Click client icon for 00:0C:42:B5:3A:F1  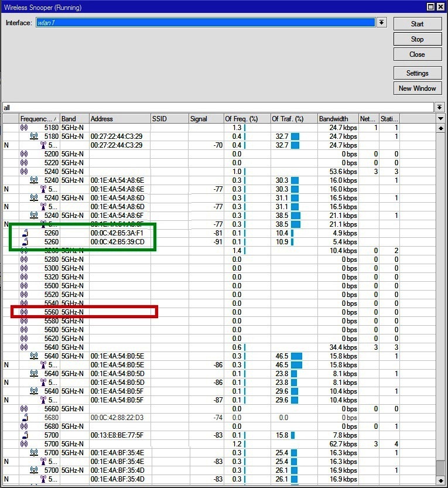coord(26,233)
